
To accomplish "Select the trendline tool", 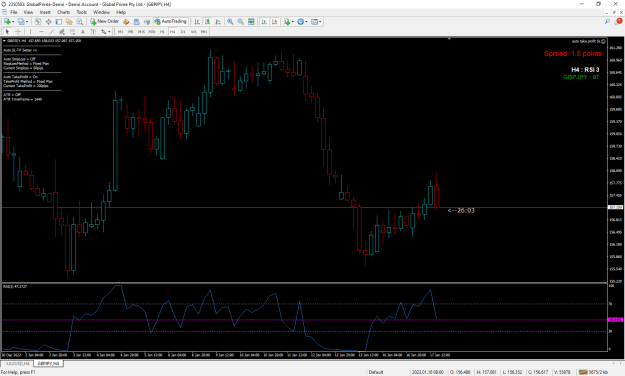I will (x=51, y=31).
